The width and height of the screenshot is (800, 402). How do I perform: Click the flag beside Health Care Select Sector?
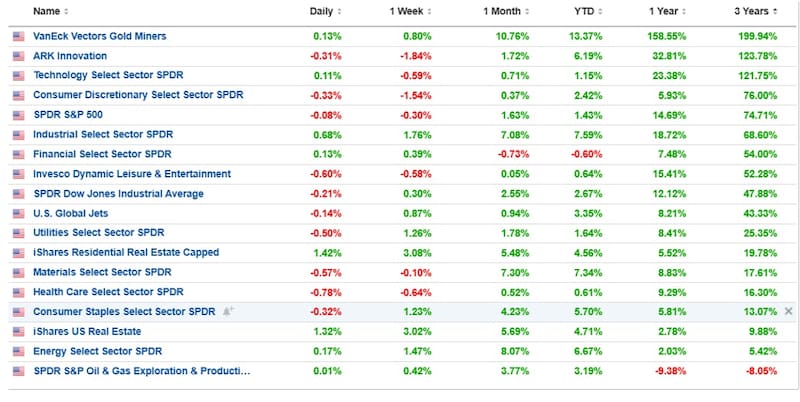pos(17,292)
